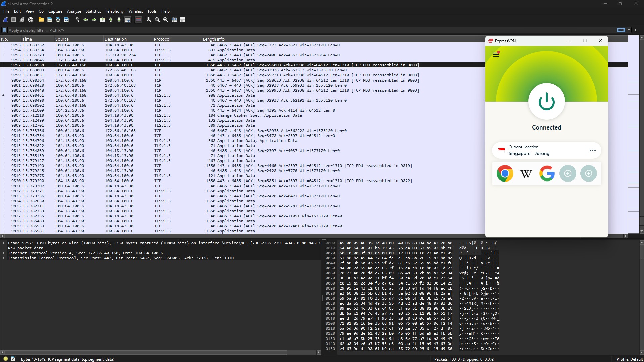Jump to the first packet
Image resolution: width=644 pixels, height=362 pixels.
pos(111,20)
